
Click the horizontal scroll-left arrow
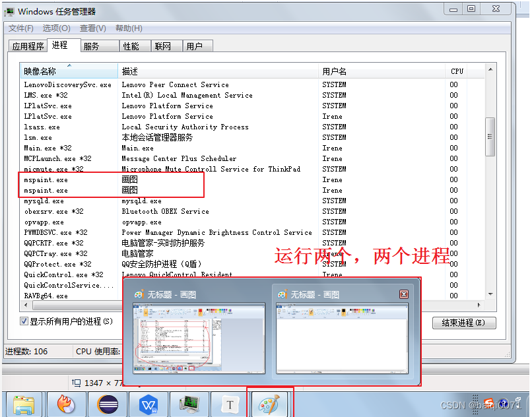point(26,305)
